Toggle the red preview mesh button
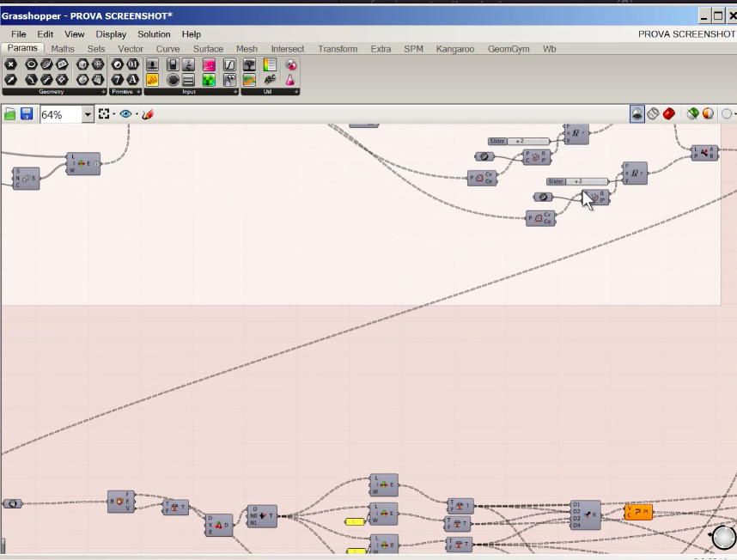This screenshot has height=560, width=737. click(669, 114)
